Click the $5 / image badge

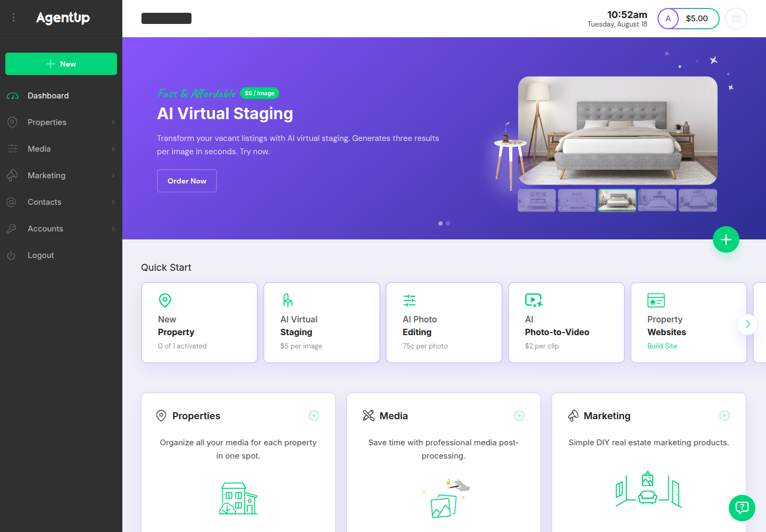tap(260, 93)
